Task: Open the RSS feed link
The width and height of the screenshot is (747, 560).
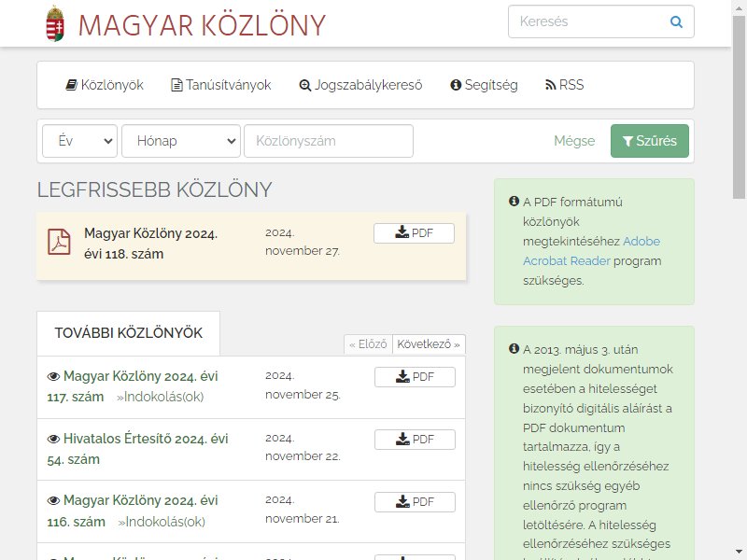Action: (x=565, y=85)
